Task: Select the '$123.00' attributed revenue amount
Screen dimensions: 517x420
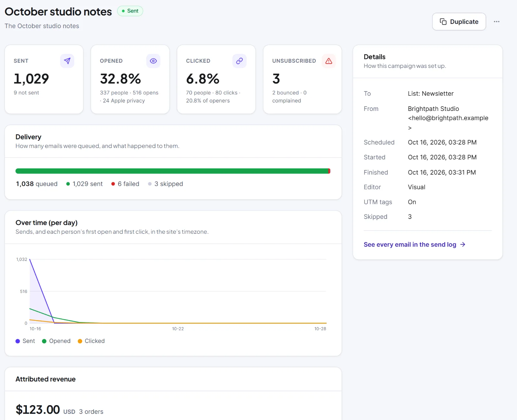Action: [38, 410]
